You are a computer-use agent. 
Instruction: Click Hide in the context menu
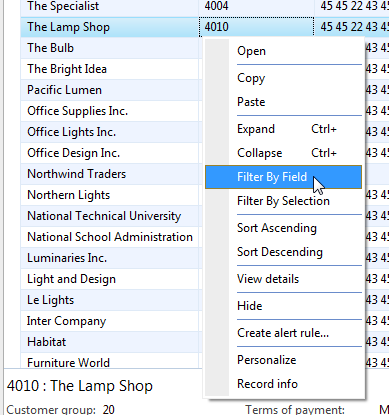(283, 306)
